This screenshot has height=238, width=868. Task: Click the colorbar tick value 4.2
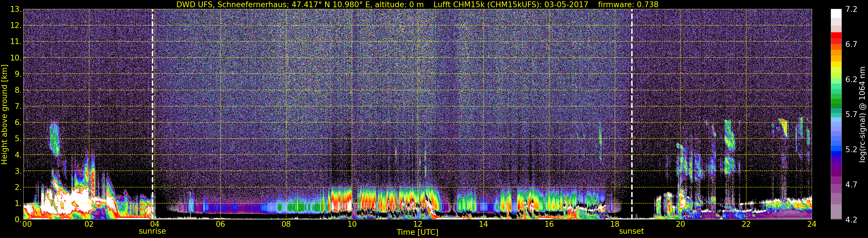click(x=851, y=220)
